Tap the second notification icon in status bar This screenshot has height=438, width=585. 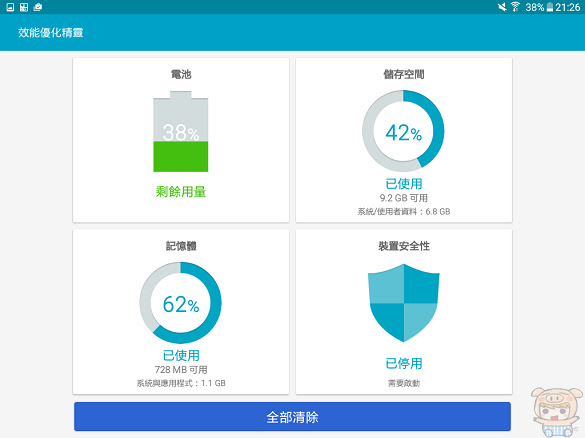[x=24, y=7]
